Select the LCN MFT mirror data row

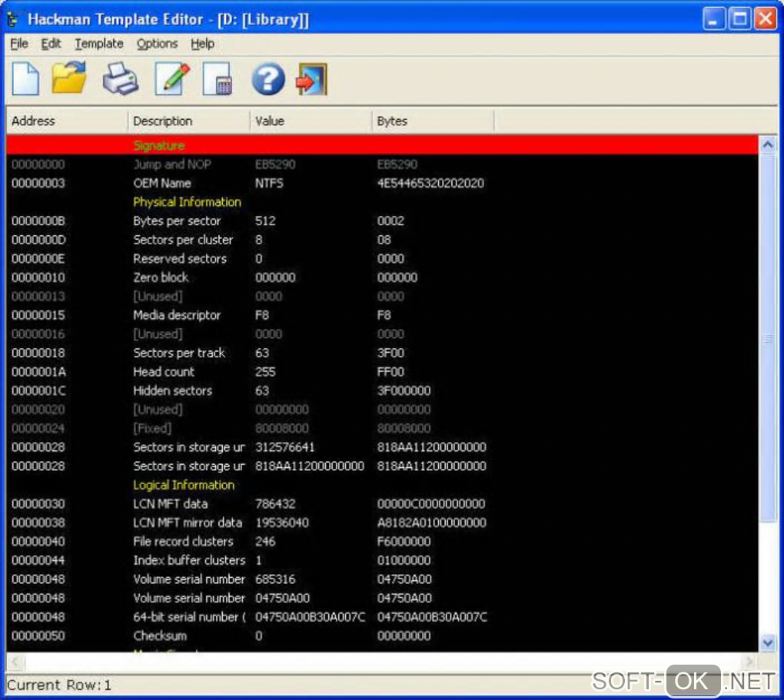tap(382, 523)
